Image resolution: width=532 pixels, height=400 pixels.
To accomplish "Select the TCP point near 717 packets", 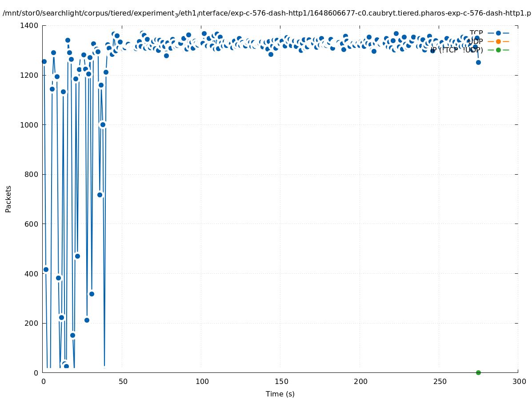I will (x=100, y=195).
